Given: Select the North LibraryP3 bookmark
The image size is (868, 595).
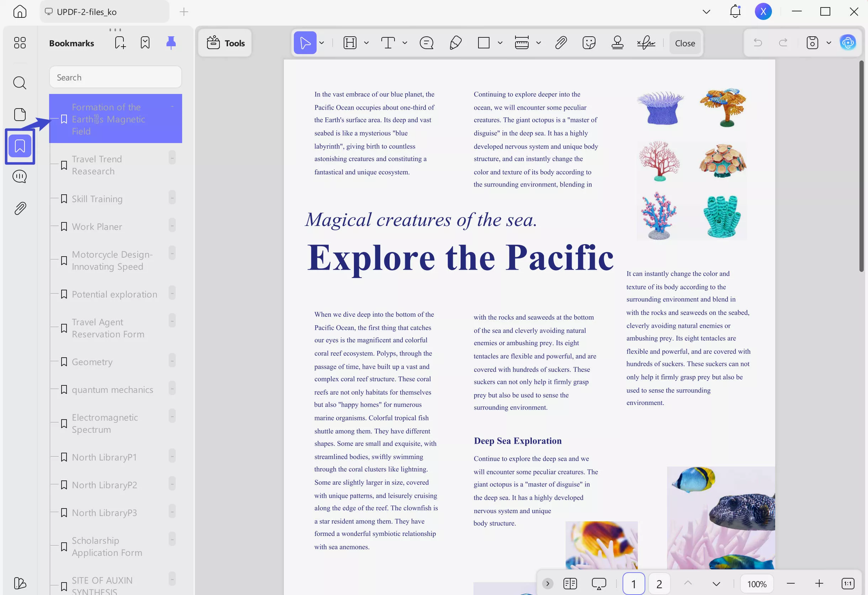Looking at the screenshot, I should tap(115, 512).
